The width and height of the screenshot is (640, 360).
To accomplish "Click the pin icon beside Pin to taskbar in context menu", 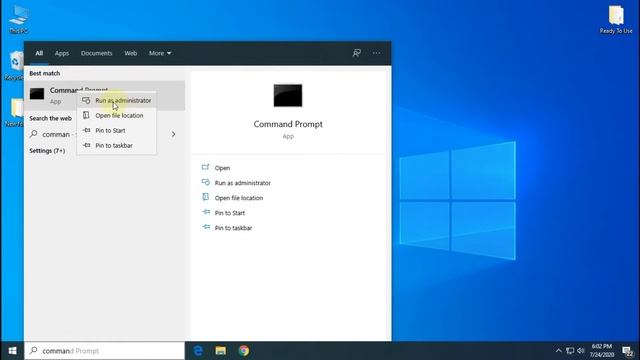I will pyautogui.click(x=86, y=145).
